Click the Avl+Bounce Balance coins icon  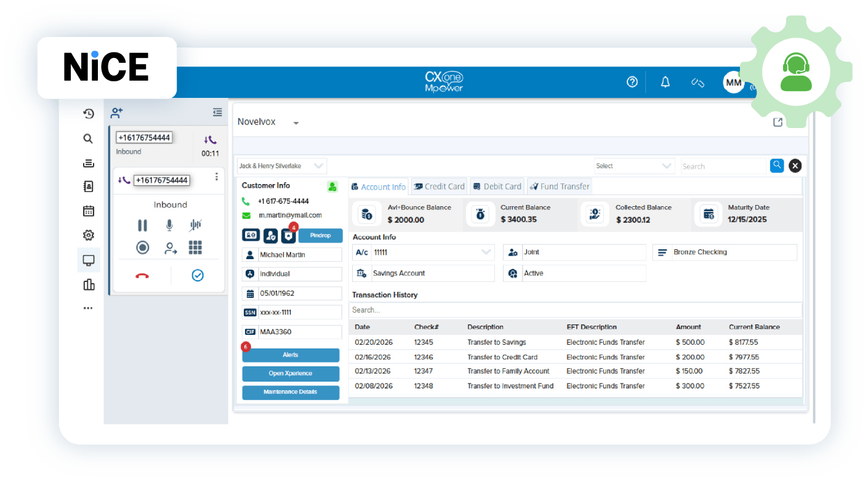pyautogui.click(x=366, y=214)
